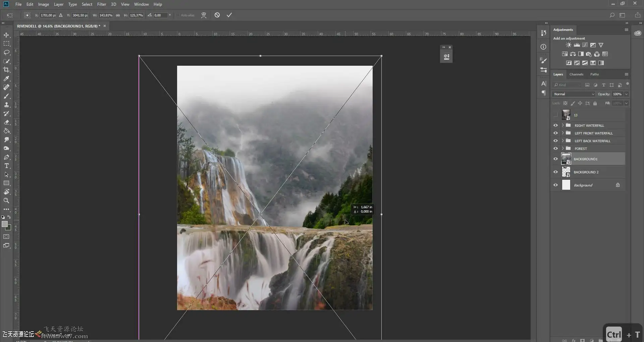Viewport: 644px width, 342px height.
Task: Expand the RIGHT WATERFALL group
Action: 563,125
